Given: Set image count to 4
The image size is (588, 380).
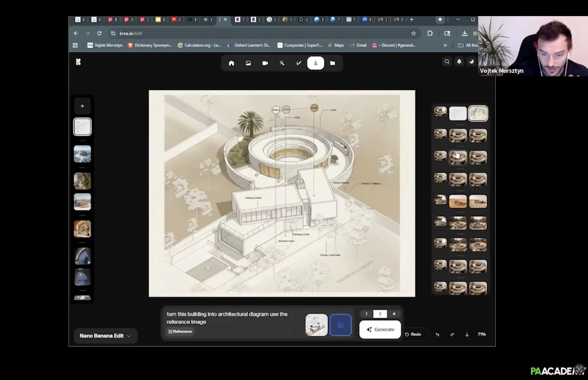Looking at the screenshot, I should (x=394, y=314).
